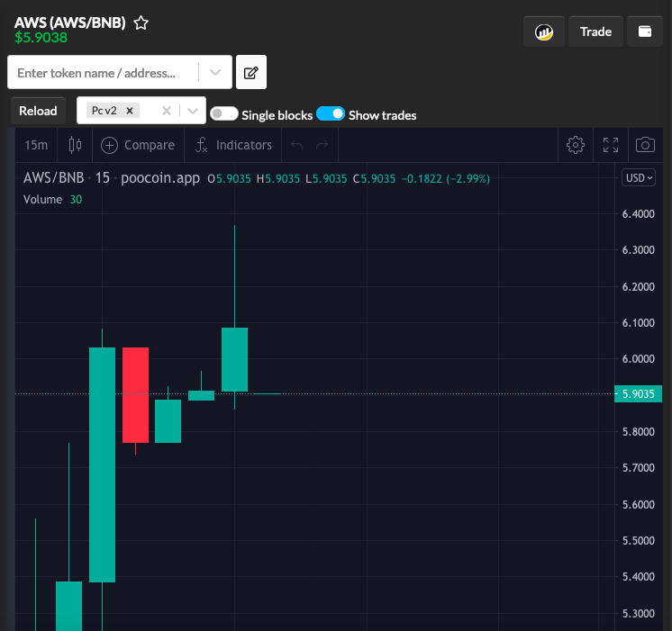Screen dimensions: 672x631
Task: Open the wallet icon button
Action: (645, 32)
